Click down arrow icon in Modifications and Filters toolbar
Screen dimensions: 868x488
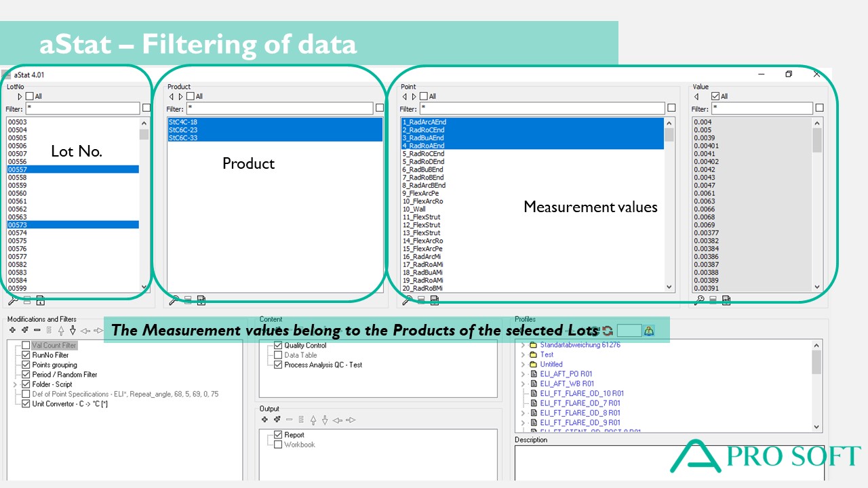pyautogui.click(x=73, y=330)
